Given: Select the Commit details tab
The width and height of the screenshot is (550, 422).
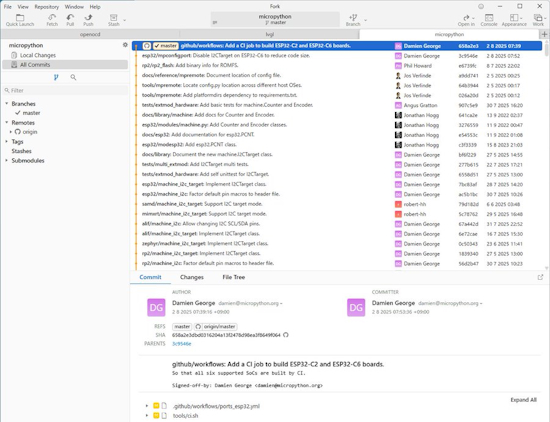Looking at the screenshot, I should (150, 277).
